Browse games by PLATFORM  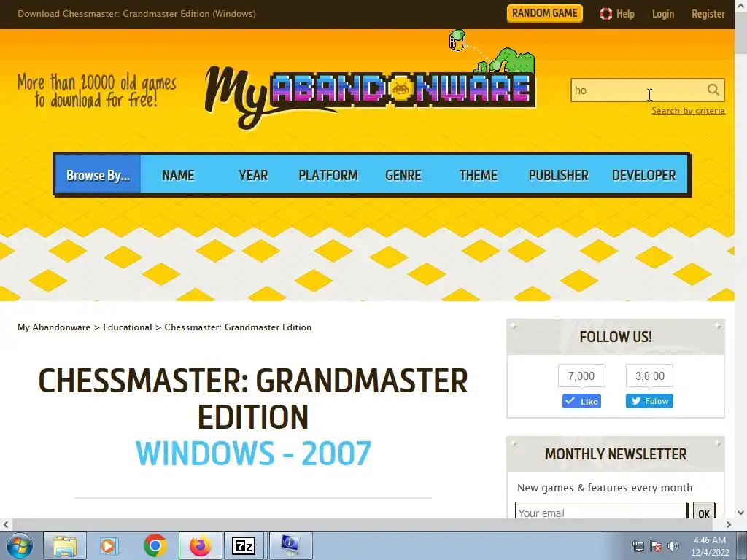(x=328, y=175)
